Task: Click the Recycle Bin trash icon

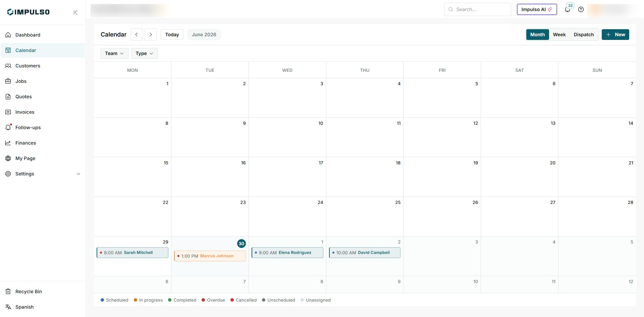Action: (8, 292)
